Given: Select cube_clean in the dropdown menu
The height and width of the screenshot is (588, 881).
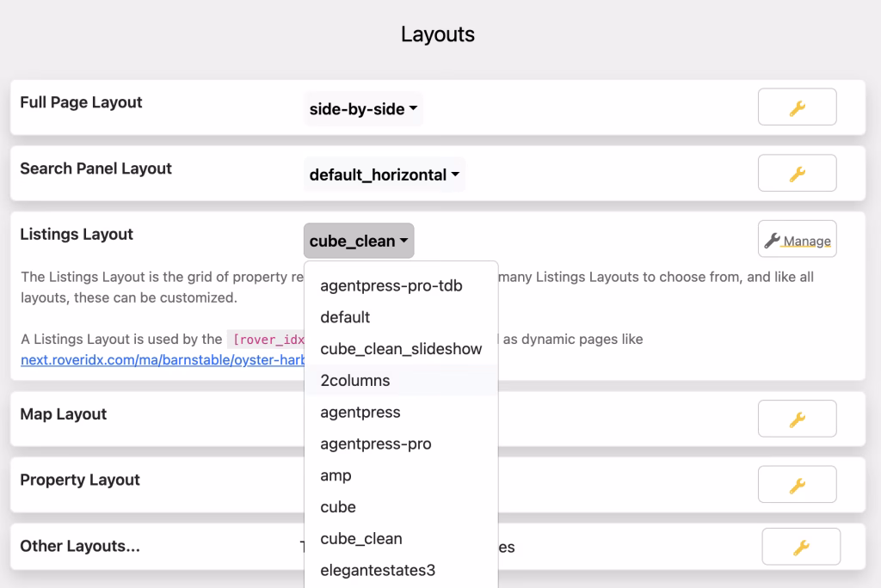Looking at the screenshot, I should (361, 539).
